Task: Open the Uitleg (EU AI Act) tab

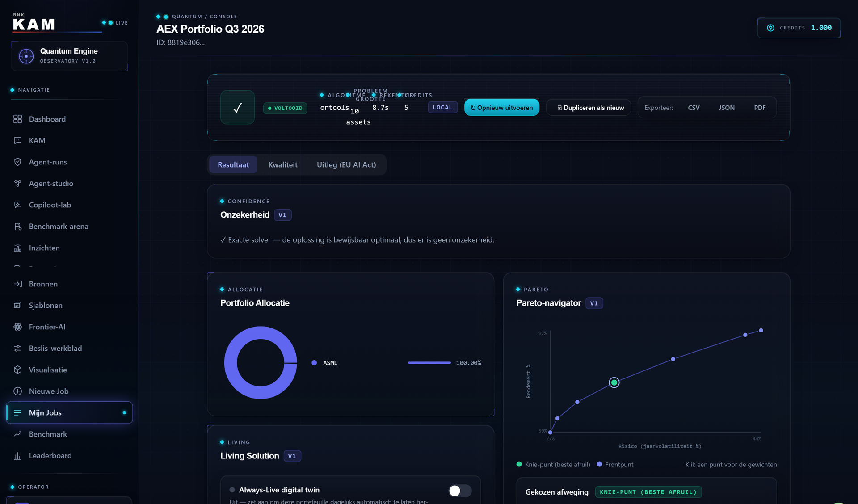Action: (346, 164)
